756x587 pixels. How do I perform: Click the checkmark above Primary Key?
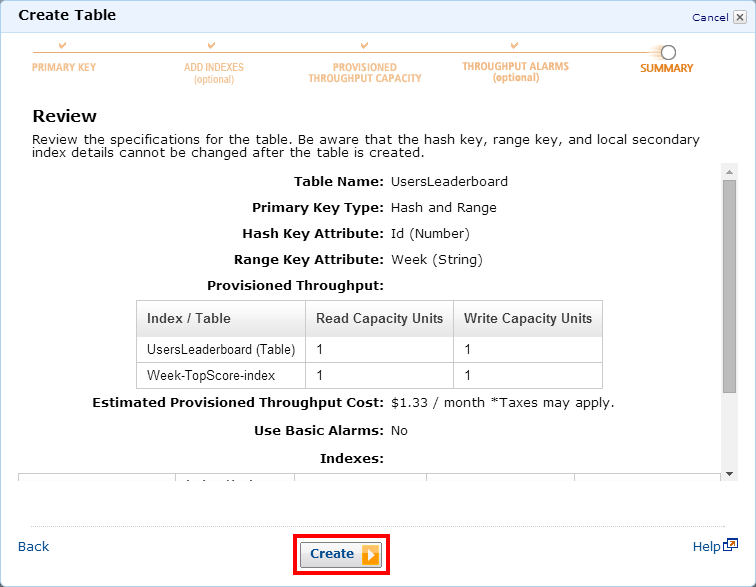click(x=63, y=46)
